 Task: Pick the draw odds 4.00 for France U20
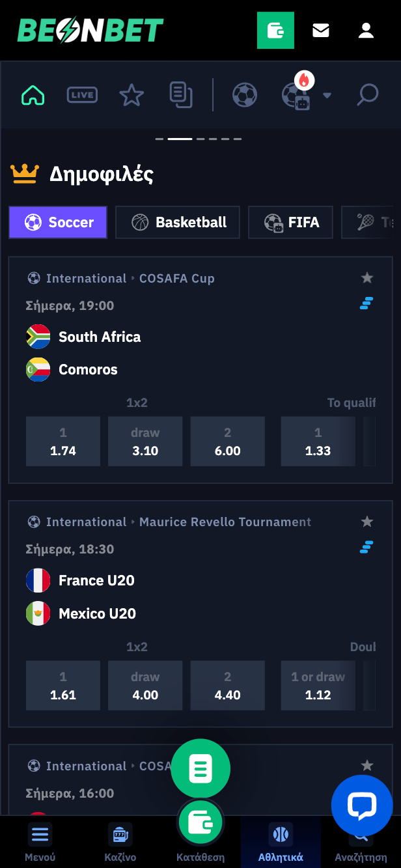coord(145,686)
